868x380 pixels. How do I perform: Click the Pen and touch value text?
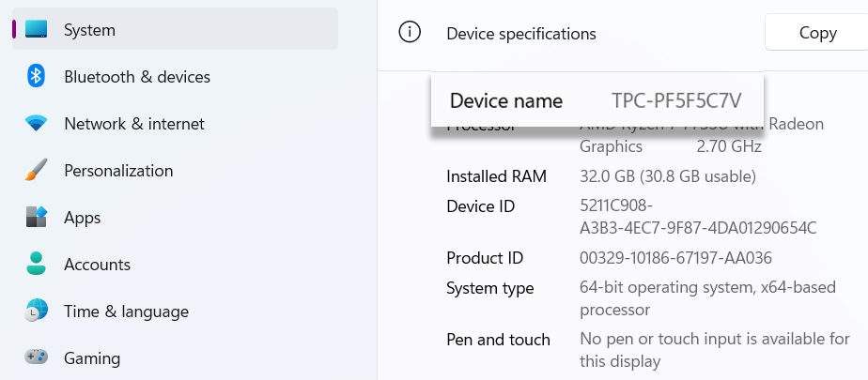tap(714, 350)
